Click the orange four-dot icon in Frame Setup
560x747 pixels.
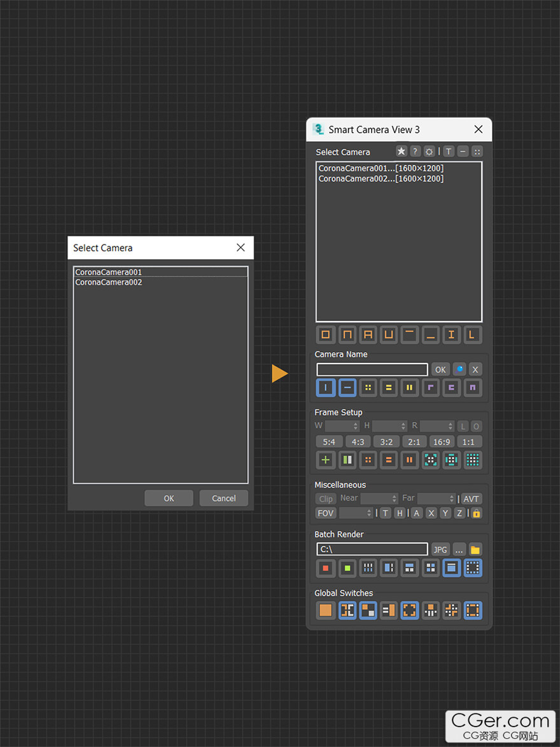click(368, 460)
